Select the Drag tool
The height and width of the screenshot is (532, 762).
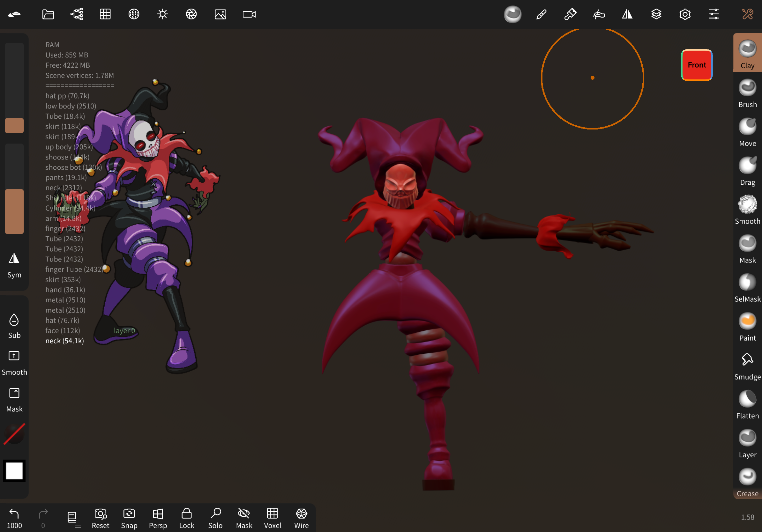(x=747, y=171)
